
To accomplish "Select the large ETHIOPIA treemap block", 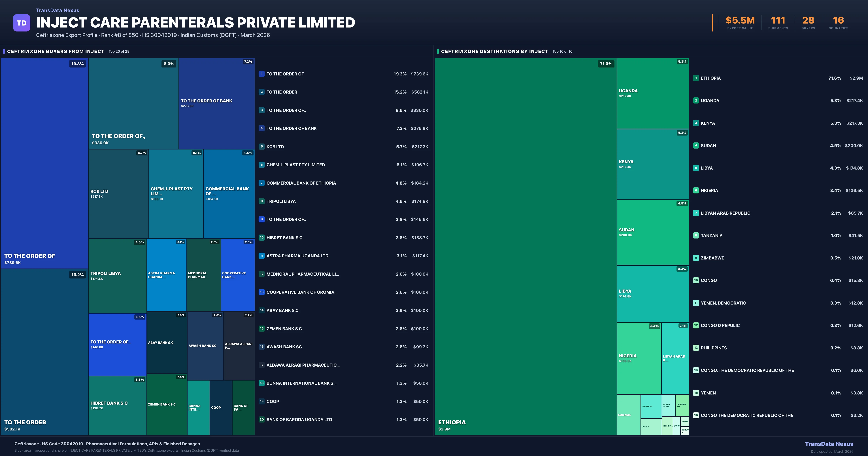I will (526, 246).
